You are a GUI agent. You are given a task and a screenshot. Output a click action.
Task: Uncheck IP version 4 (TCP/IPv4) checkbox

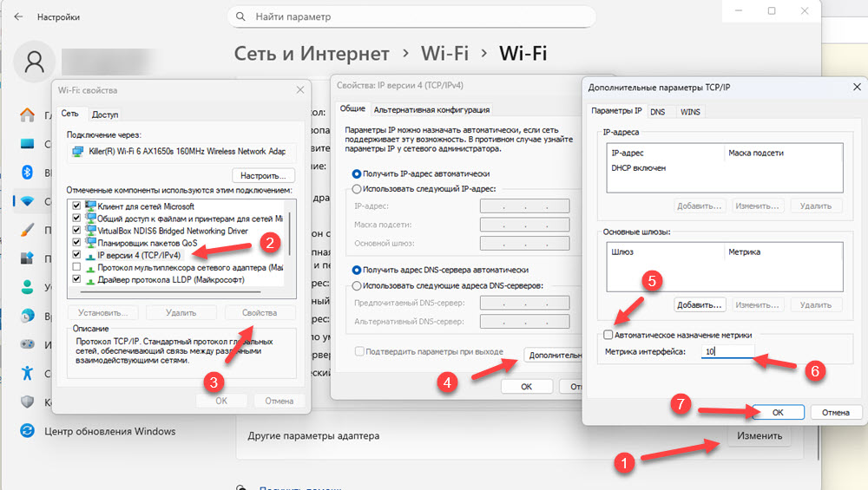click(77, 256)
